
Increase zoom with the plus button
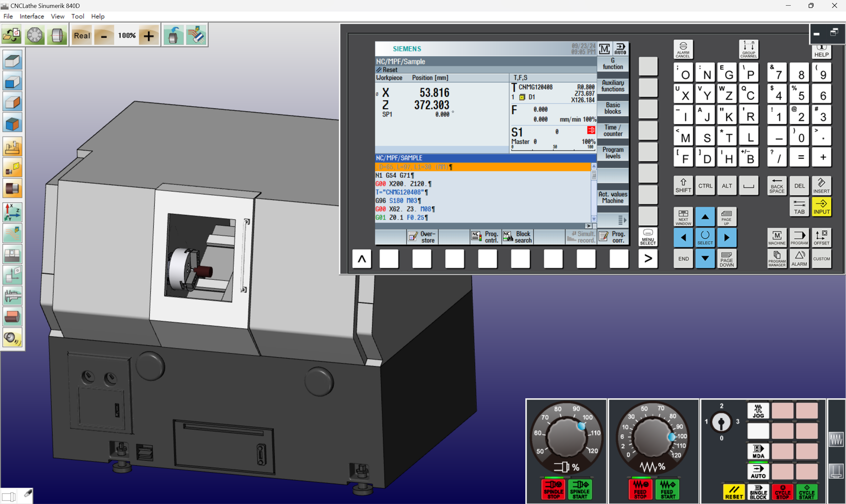pos(148,35)
